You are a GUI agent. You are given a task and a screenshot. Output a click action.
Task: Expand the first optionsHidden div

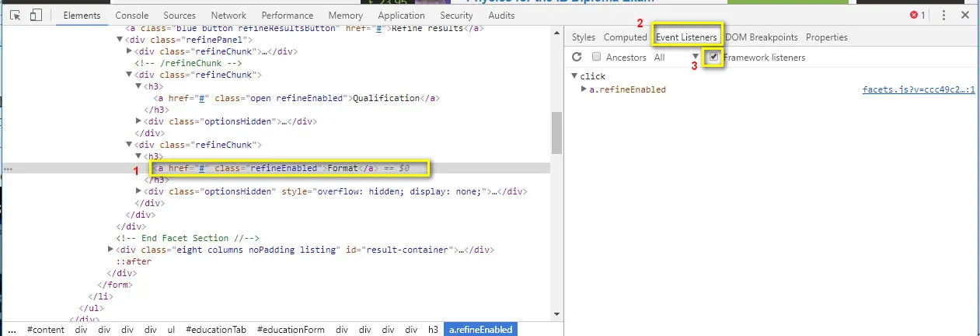click(139, 121)
